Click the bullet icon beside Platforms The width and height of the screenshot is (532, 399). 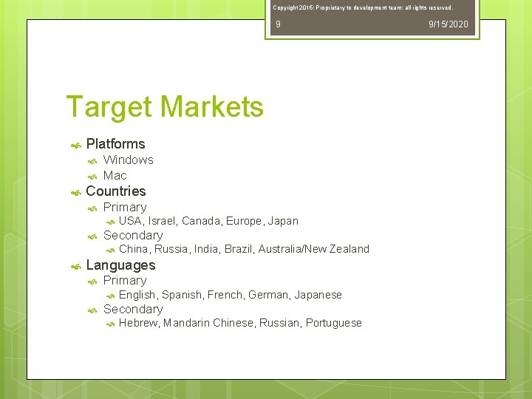(76, 146)
